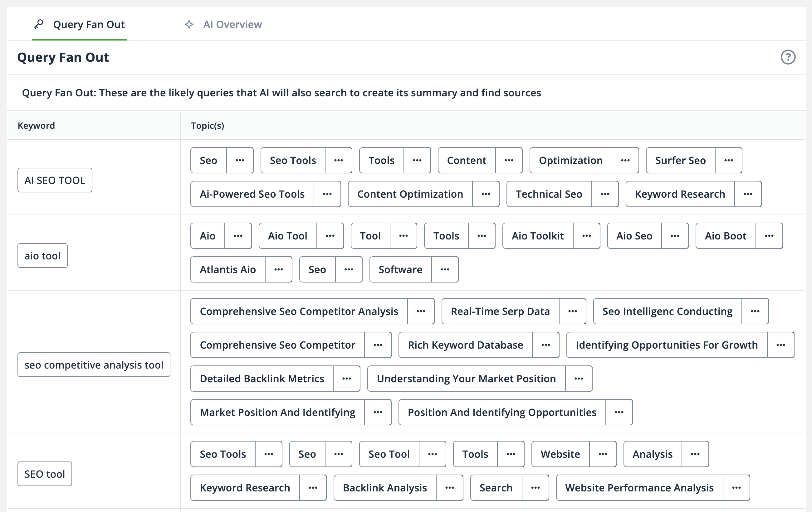This screenshot has width=812, height=512.
Task: Click ellipsis next to Website topic
Action: click(603, 454)
